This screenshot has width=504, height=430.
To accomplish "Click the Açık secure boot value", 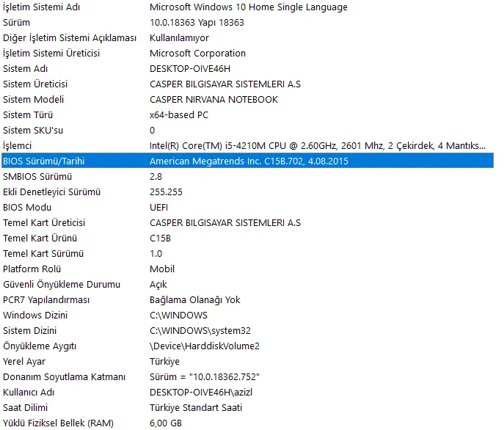I will click(158, 285).
